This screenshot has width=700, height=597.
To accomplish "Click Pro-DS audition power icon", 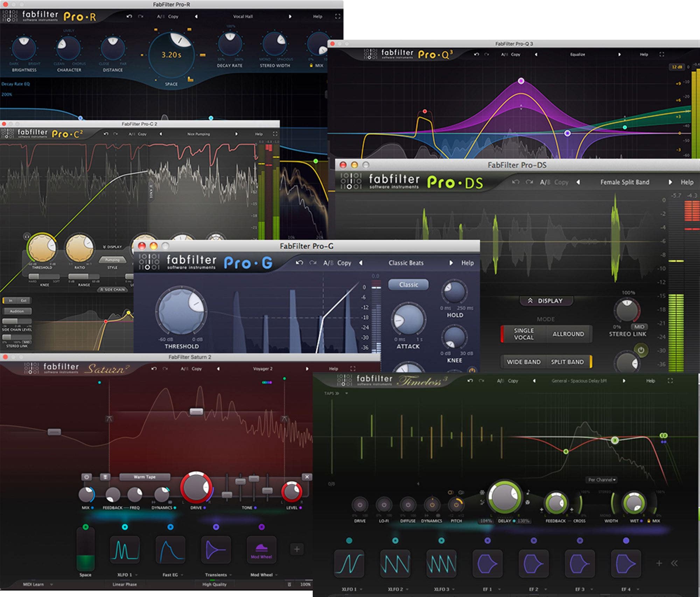I will (x=641, y=350).
